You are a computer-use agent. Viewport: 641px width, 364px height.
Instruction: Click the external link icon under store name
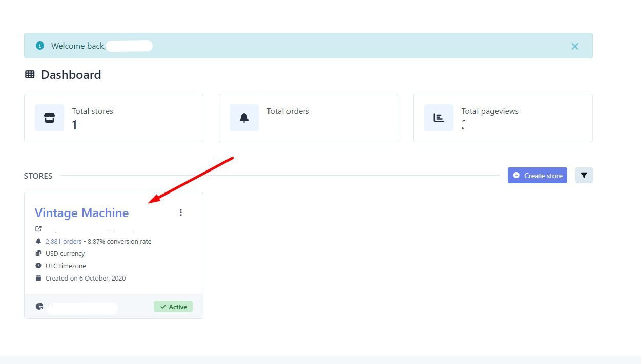(x=38, y=229)
